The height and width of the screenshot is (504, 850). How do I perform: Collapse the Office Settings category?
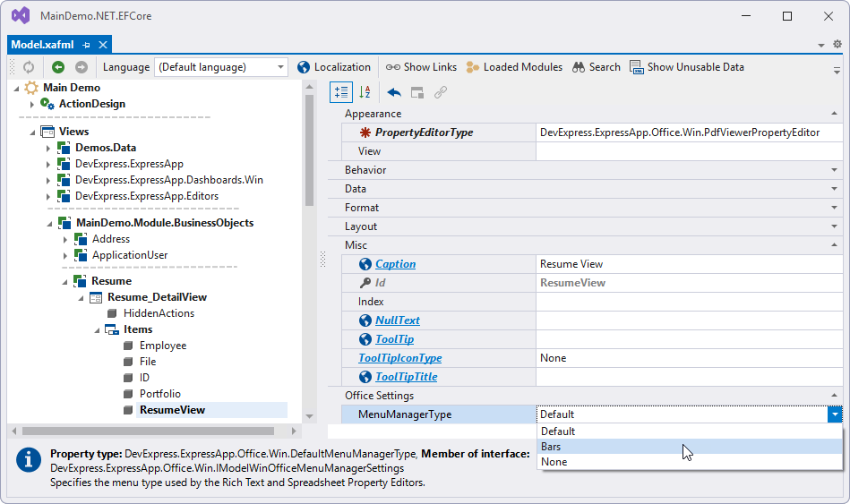(834, 396)
